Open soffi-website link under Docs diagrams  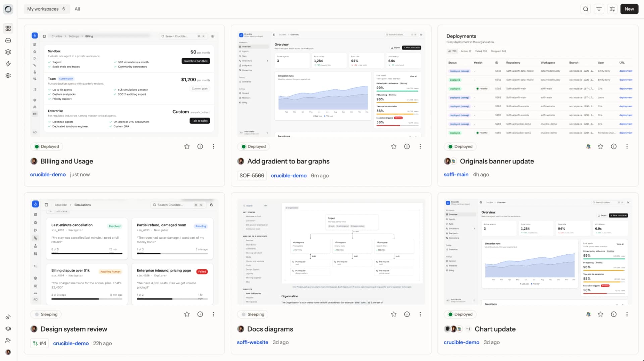click(253, 342)
